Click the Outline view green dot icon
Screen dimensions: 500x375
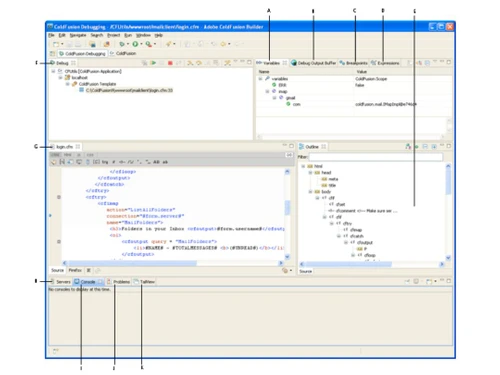tap(416, 147)
